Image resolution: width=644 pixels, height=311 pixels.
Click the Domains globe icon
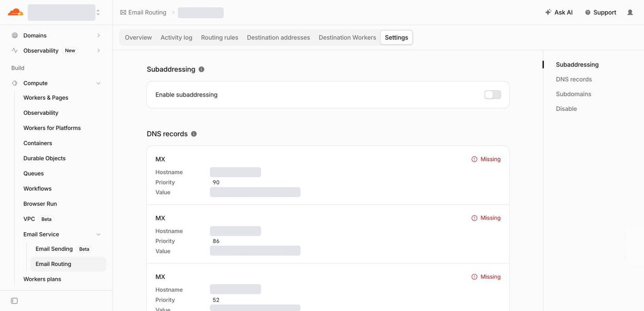pos(14,35)
